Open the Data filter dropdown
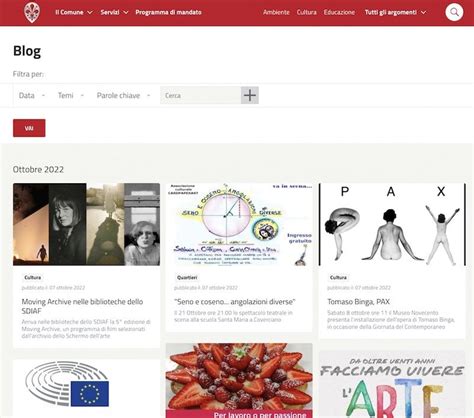Screen dimensions: 474x418 (x=32, y=96)
